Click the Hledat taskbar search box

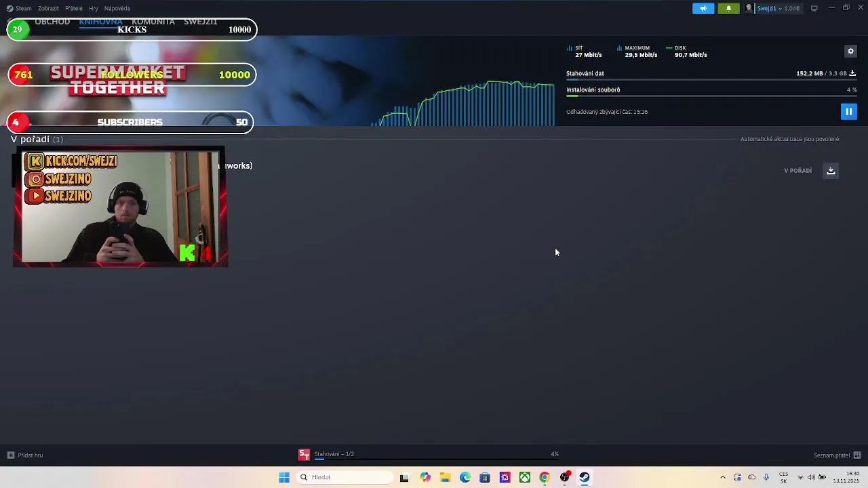coord(345,477)
